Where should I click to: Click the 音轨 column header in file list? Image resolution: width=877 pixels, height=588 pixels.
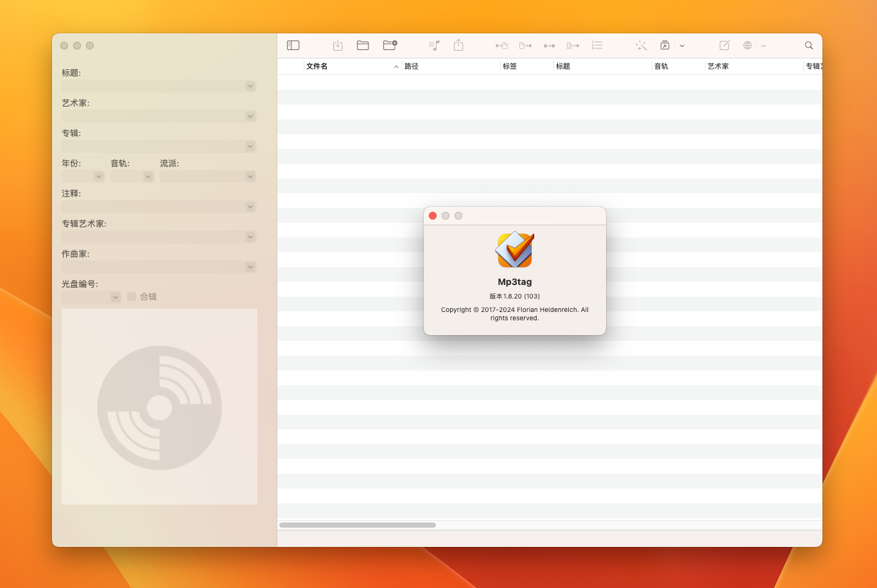[x=679, y=66]
